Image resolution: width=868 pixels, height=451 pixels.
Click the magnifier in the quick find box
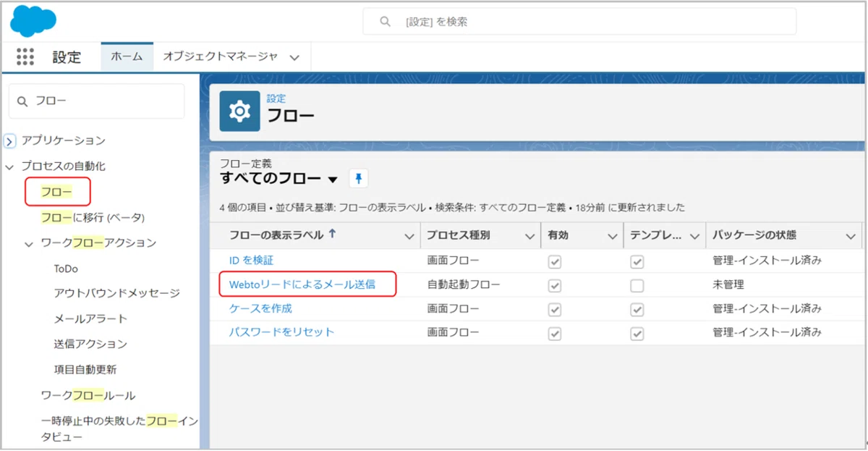click(22, 101)
